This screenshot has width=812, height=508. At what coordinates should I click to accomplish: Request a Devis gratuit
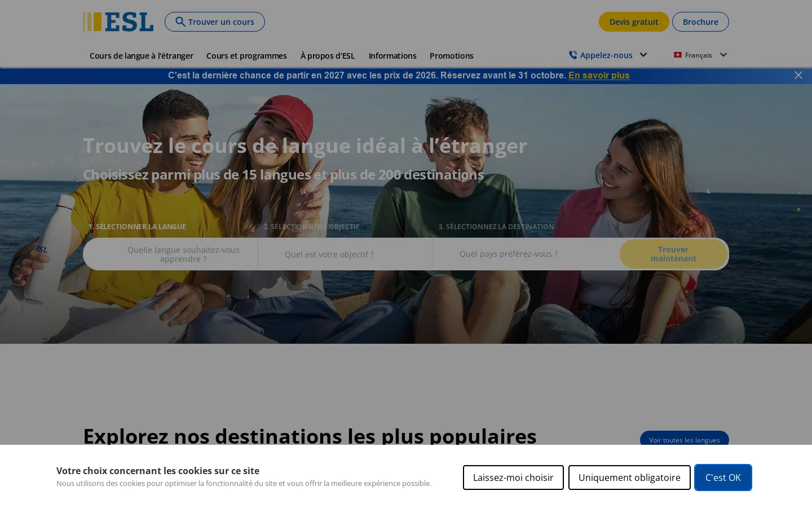[634, 22]
